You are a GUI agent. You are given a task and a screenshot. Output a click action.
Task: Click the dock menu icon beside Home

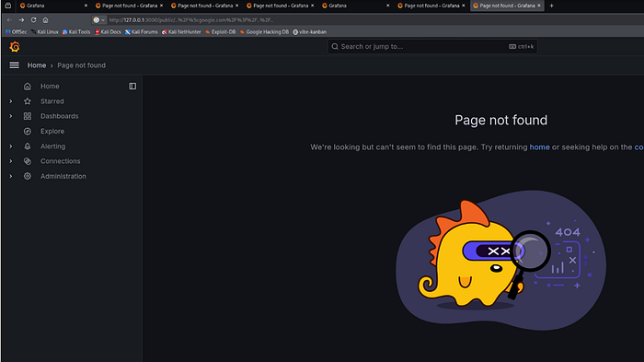(132, 86)
